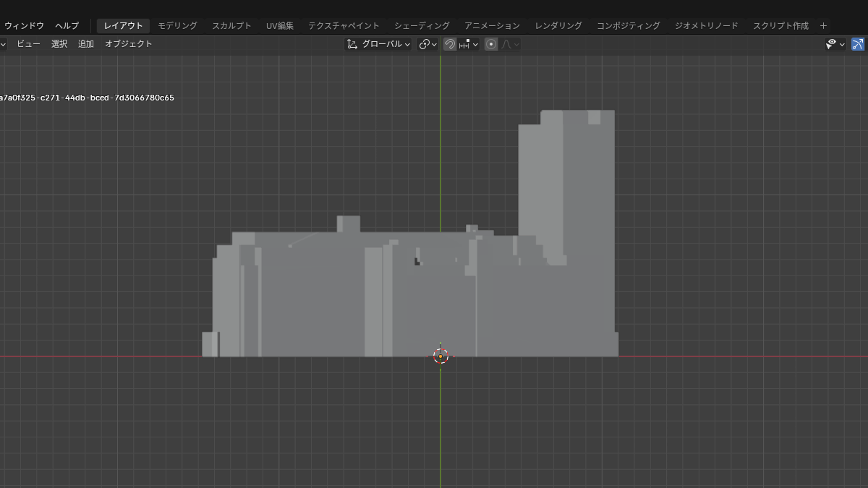Toggle the snap magnet icon
The width and height of the screenshot is (868, 488).
click(x=450, y=44)
